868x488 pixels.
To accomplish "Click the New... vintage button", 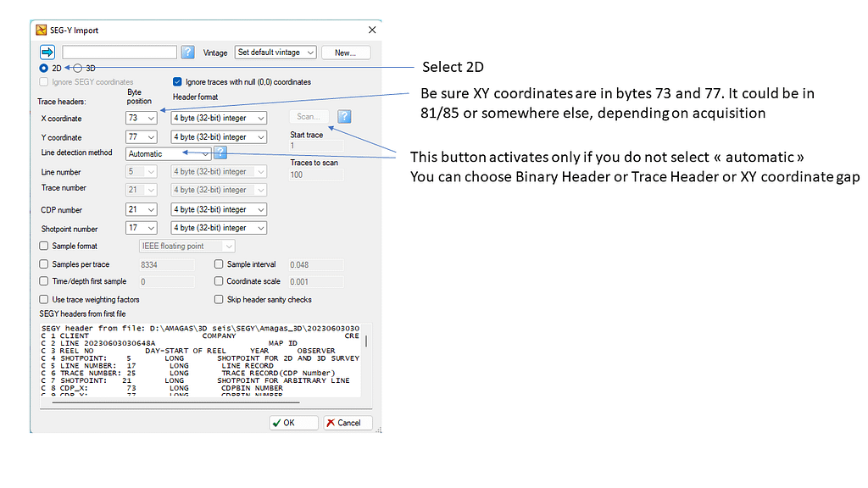I will [345, 53].
